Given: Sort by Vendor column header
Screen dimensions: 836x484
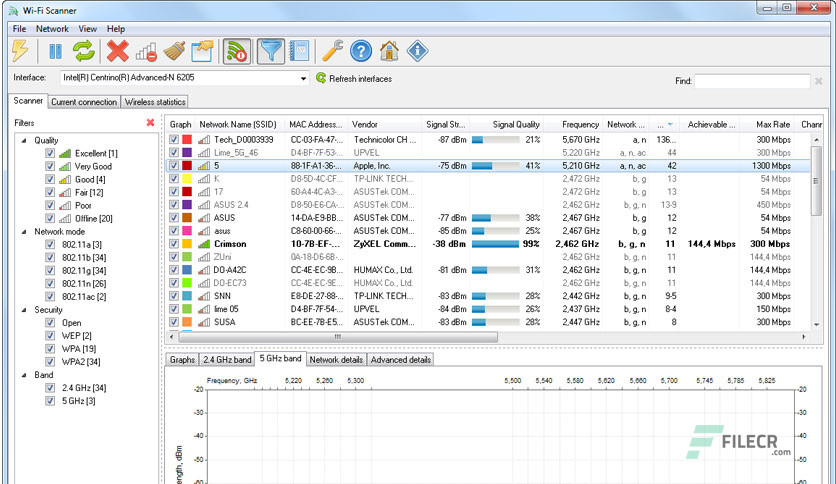Looking at the screenshot, I should click(384, 124).
